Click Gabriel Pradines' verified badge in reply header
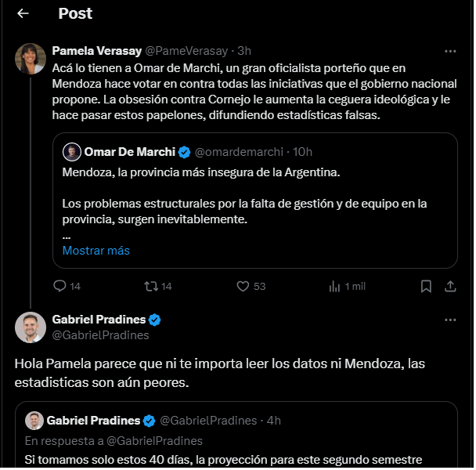The image size is (476, 470). [x=155, y=320]
